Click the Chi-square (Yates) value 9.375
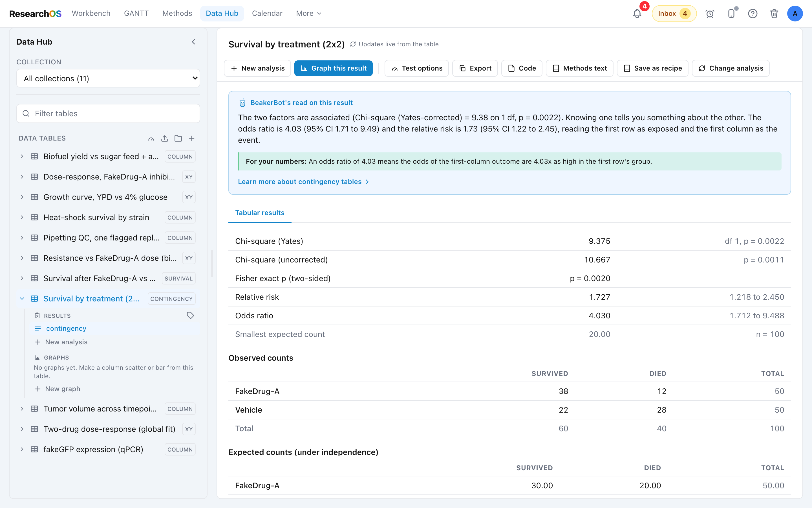This screenshot has width=812, height=508. [x=599, y=241]
